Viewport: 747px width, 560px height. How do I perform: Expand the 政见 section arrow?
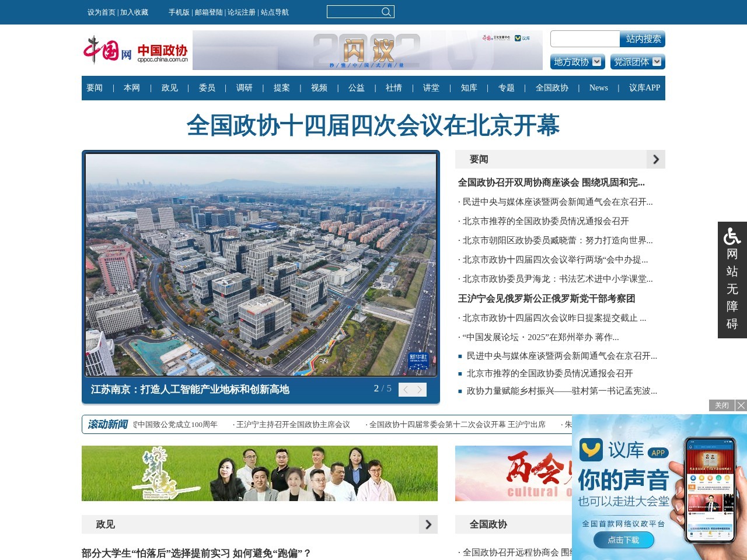pyautogui.click(x=430, y=524)
